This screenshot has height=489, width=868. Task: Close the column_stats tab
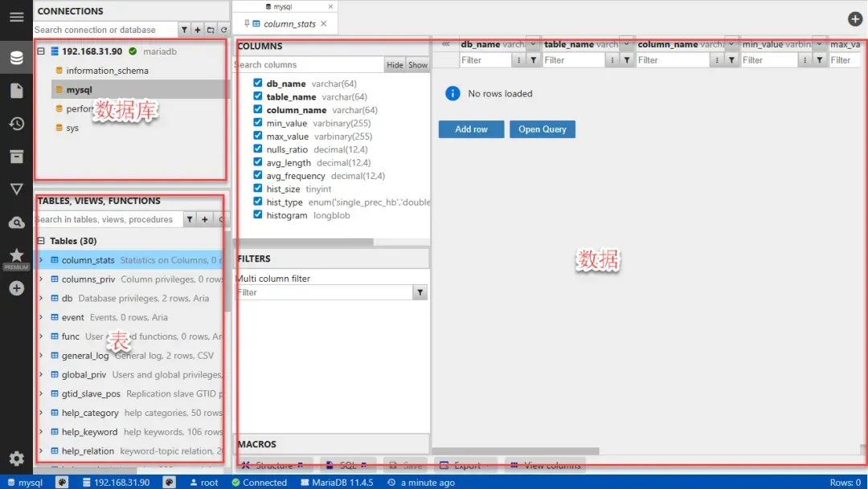point(324,24)
